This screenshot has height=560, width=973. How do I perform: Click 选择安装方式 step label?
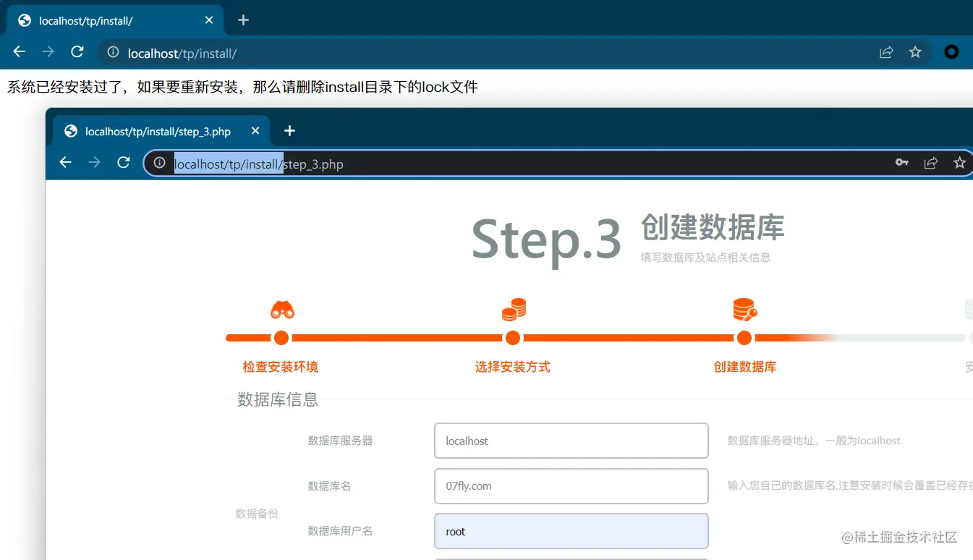513,367
